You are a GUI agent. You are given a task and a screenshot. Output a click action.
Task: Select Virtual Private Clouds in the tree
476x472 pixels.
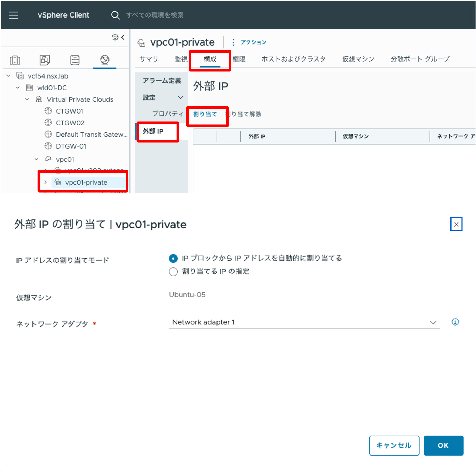[80, 100]
